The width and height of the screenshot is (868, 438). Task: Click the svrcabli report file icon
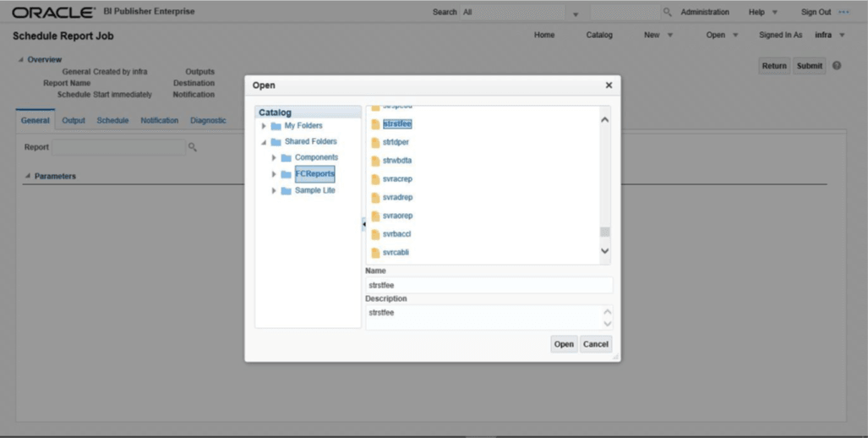(x=375, y=253)
